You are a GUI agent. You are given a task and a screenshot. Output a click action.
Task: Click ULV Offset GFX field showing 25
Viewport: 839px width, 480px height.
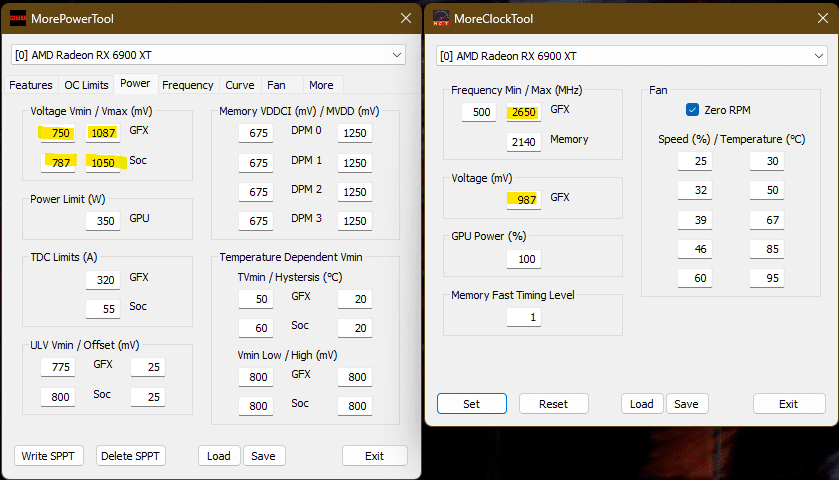coord(148,367)
